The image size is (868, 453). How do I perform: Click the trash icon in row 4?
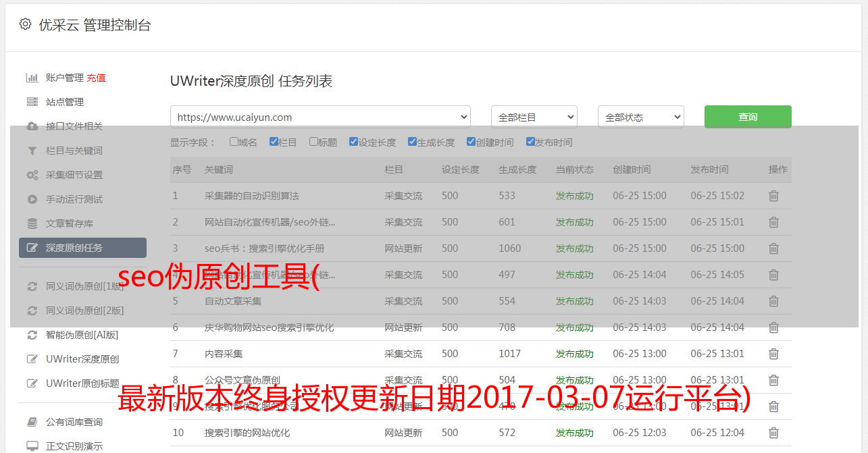click(x=773, y=275)
